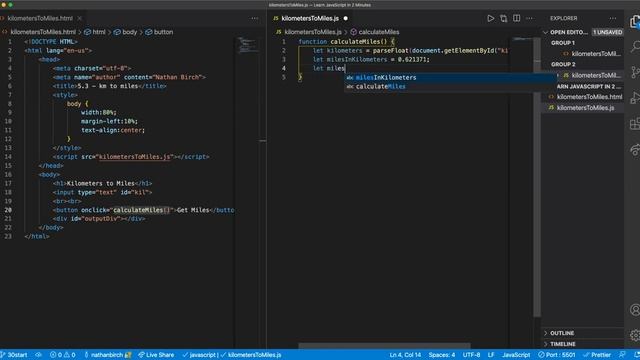640x360 pixels.
Task: Split the editor right
Action: coord(516,18)
